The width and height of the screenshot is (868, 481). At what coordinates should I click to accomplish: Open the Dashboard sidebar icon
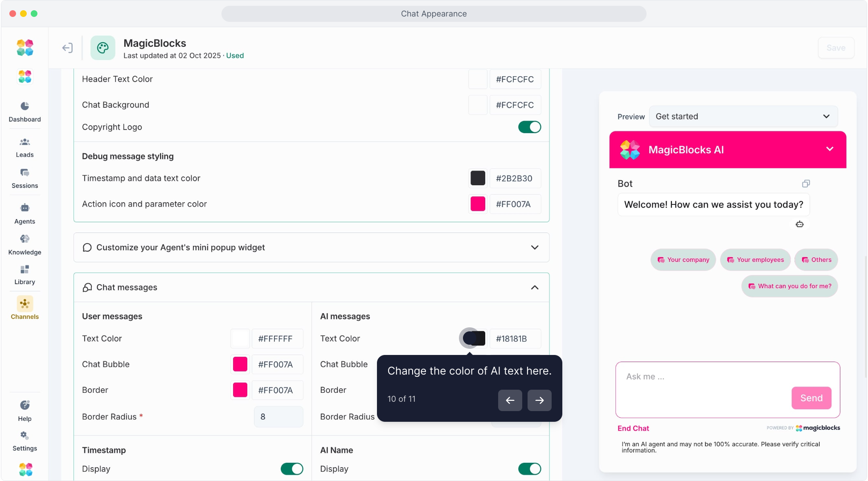click(25, 106)
